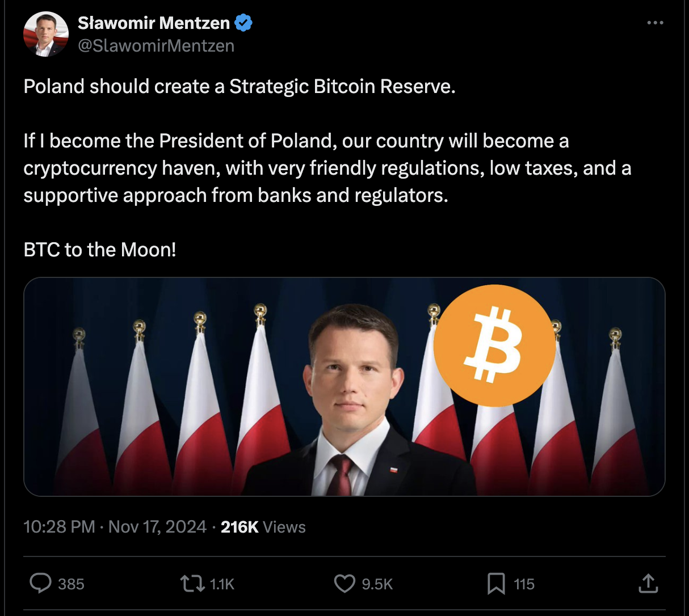The height and width of the screenshot is (616, 689).
Task: Bookmark the tweet with bookmark icon
Action: click(496, 584)
